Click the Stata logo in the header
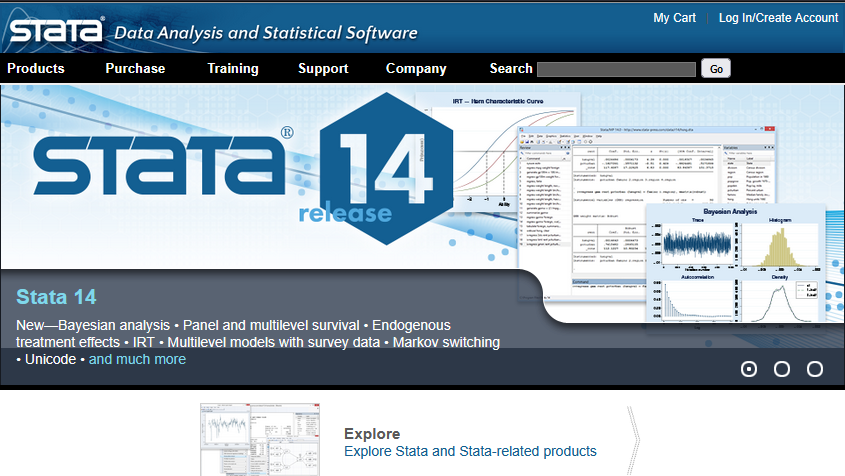 pos(57,30)
